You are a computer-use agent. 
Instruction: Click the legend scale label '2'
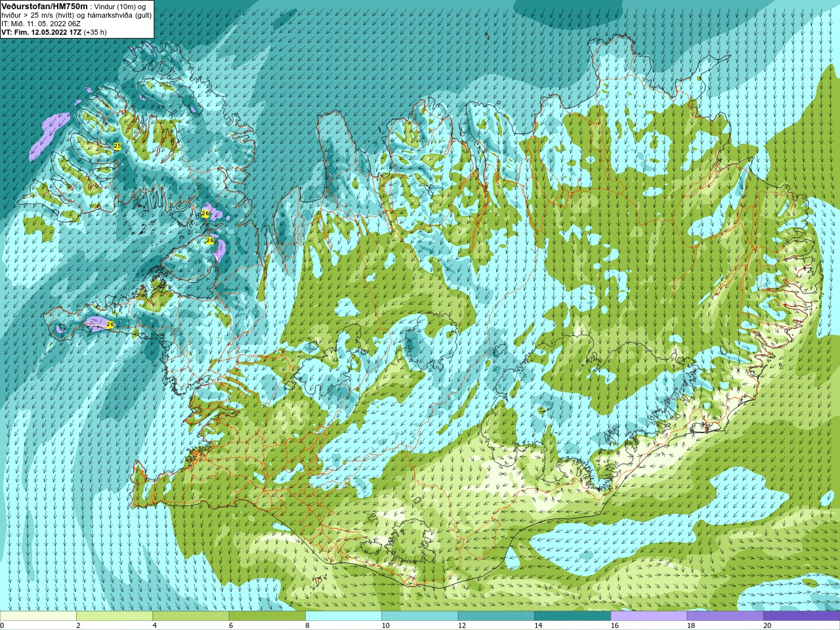(x=79, y=625)
